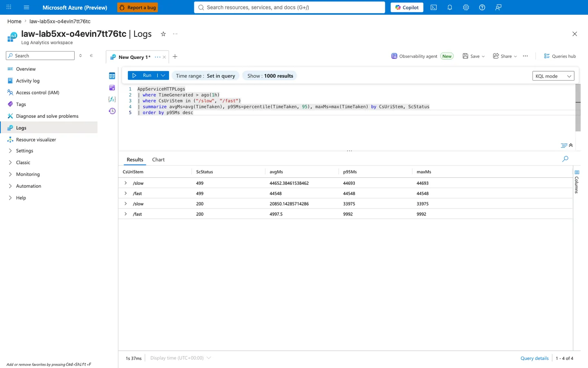This screenshot has width=588, height=368.
Task: Open the feedback icon in top bar
Action: tap(498, 7)
